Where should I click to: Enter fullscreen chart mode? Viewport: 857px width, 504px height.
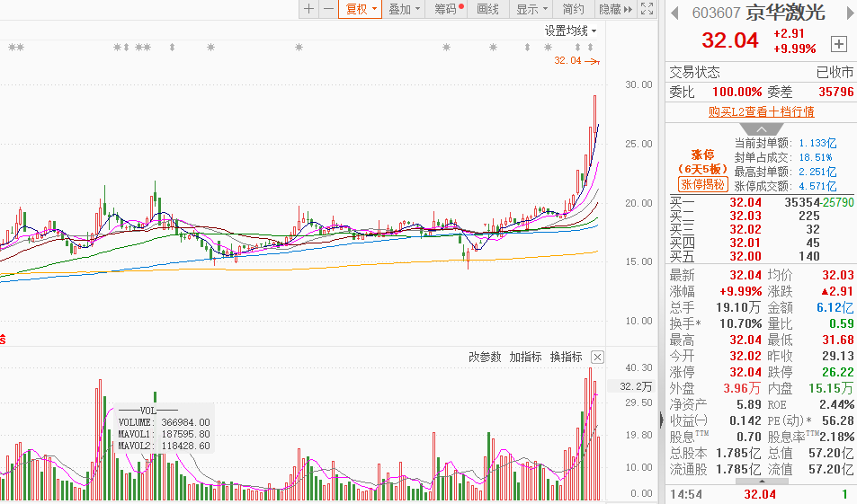point(647,9)
